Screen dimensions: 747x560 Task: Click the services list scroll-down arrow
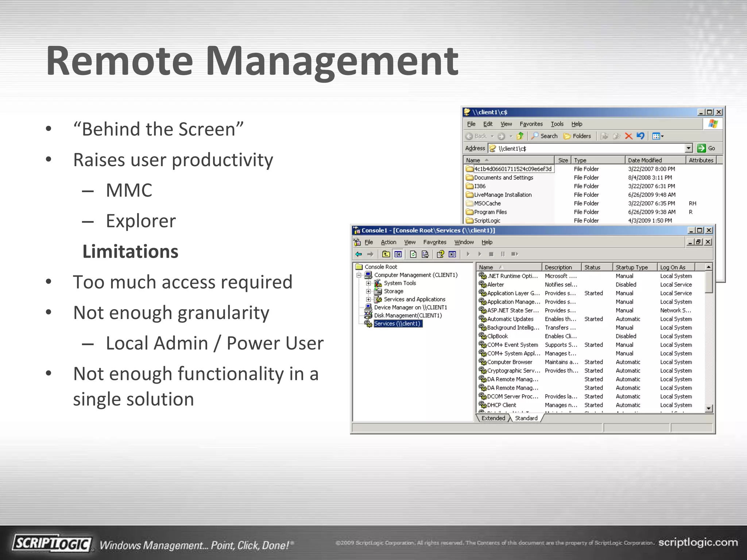pyautogui.click(x=709, y=408)
